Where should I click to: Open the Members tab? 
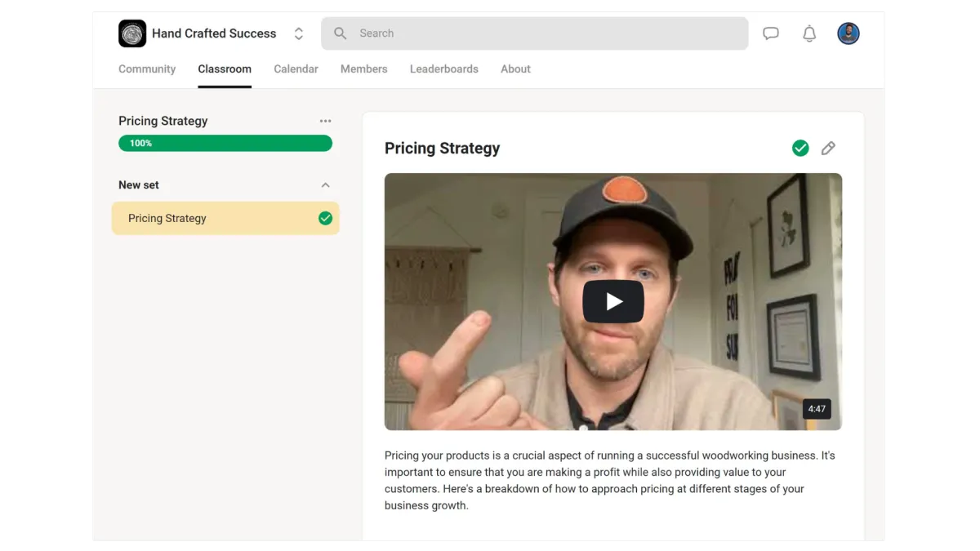pyautogui.click(x=364, y=69)
